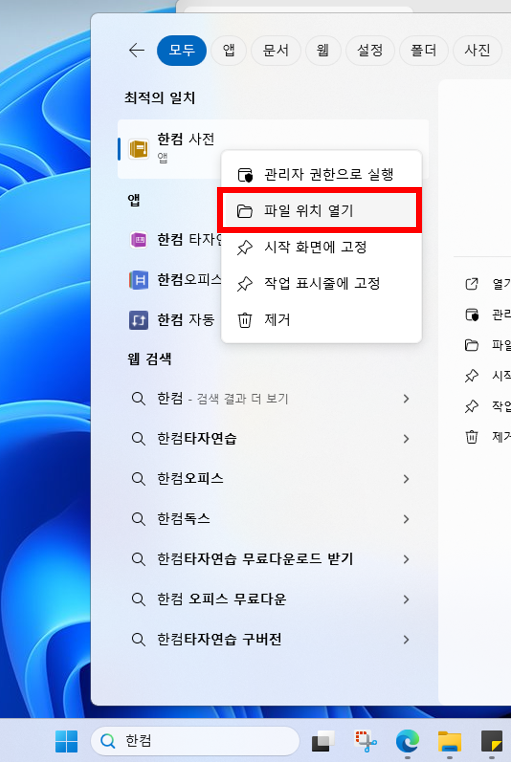
Task: Open web suggestion 한컴타자연습 구버전
Action: click(x=273, y=639)
